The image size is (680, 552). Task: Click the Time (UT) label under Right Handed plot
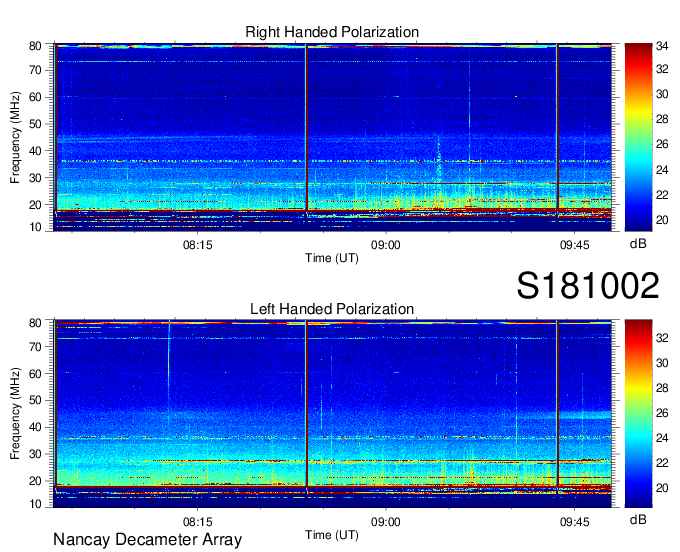[x=332, y=258]
